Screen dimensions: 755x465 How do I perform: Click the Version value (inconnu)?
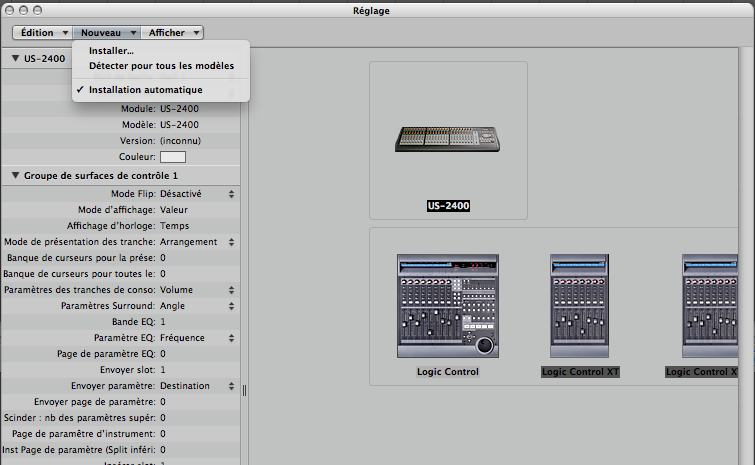(181, 141)
